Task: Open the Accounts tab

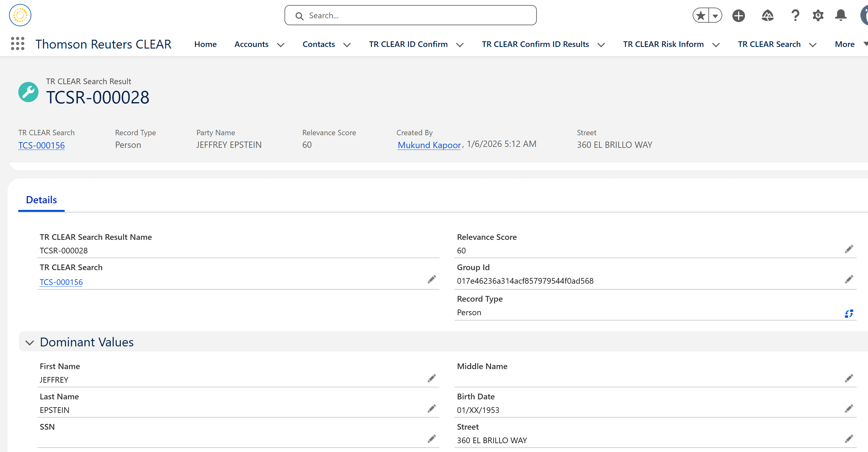Action: [251, 44]
